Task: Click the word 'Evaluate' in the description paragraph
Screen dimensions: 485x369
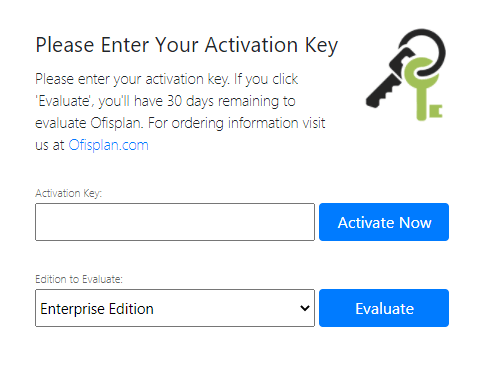Action: (x=64, y=101)
